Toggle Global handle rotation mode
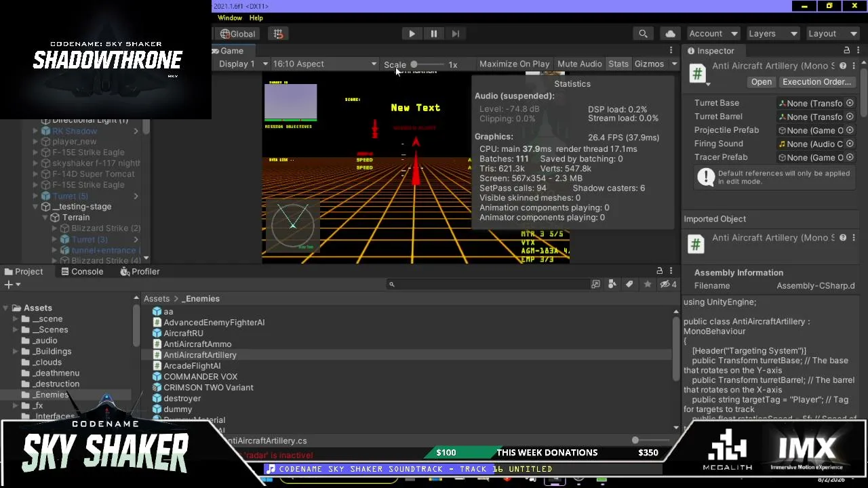868x488 pixels. (x=238, y=33)
